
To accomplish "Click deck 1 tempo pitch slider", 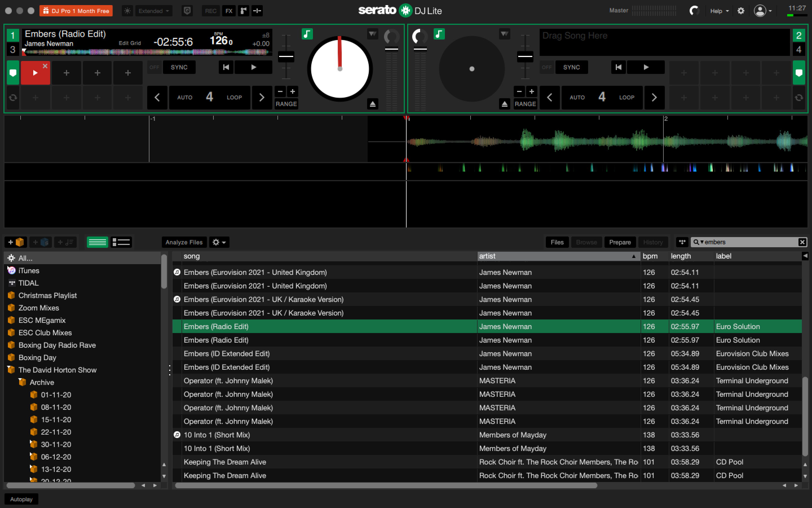I will 286,56.
